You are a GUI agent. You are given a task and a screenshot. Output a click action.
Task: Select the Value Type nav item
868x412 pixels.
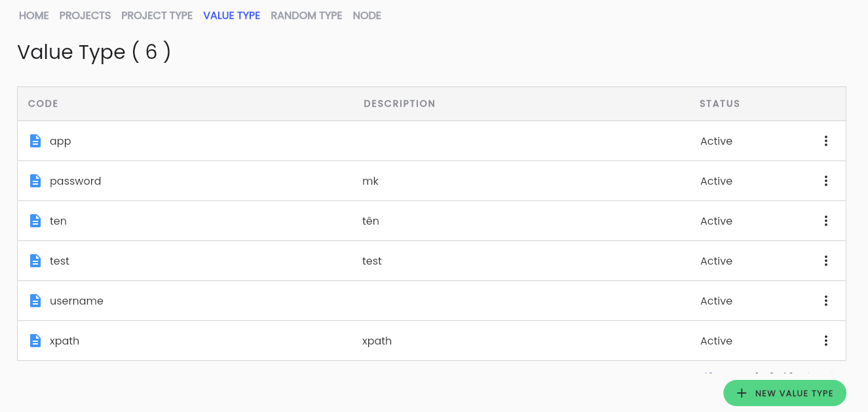[x=232, y=16]
